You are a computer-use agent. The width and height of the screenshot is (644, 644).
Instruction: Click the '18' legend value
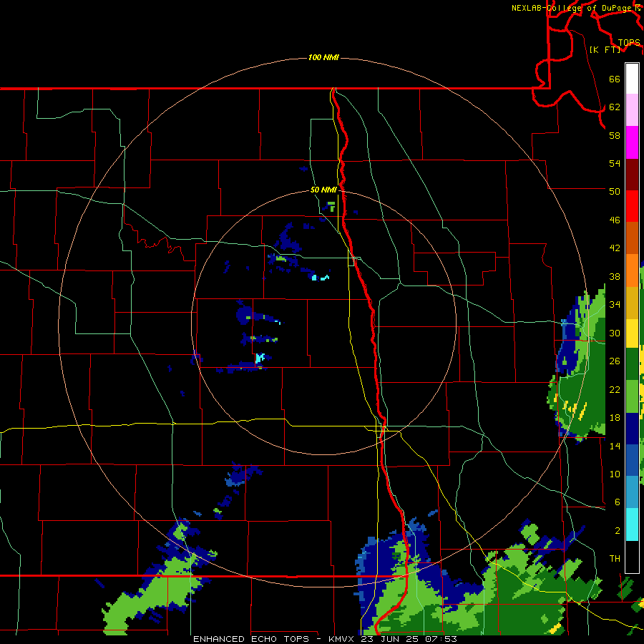[615, 418]
